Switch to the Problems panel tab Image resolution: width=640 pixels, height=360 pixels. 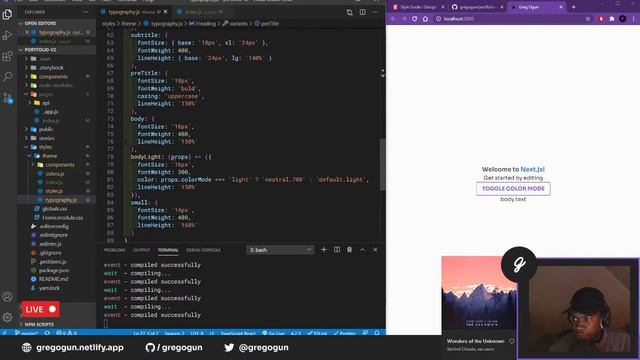tap(114, 250)
